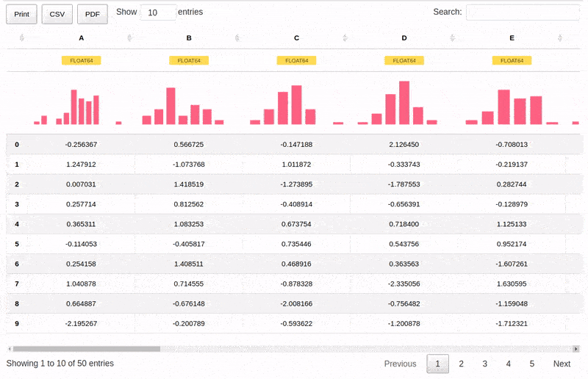Open the Show entries count dropdown
The width and height of the screenshot is (588, 379).
click(x=158, y=12)
